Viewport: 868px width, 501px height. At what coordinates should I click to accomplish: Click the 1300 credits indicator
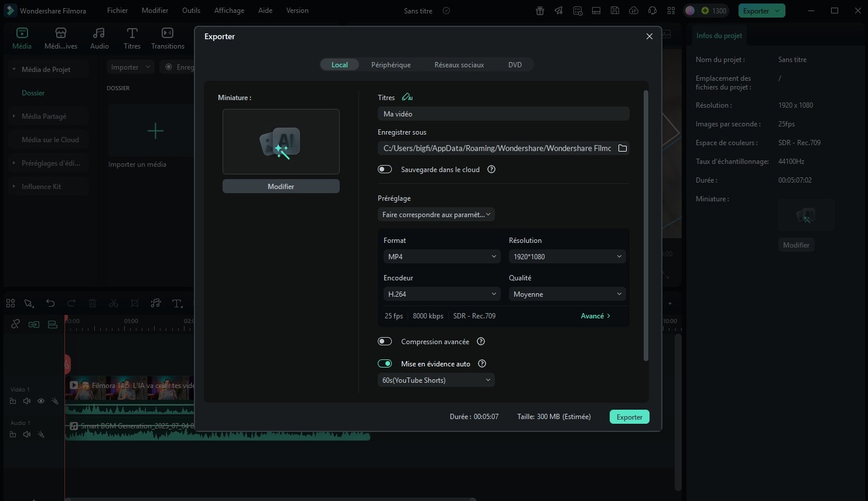[713, 11]
